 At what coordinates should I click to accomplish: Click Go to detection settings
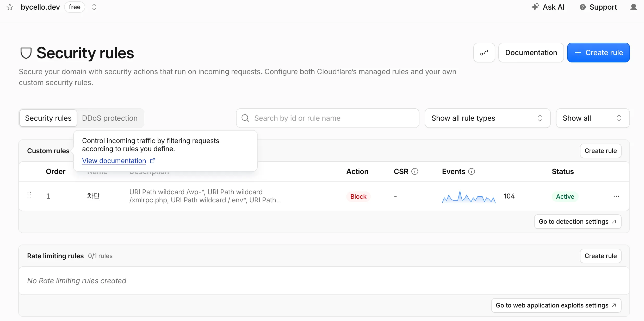coord(578,222)
